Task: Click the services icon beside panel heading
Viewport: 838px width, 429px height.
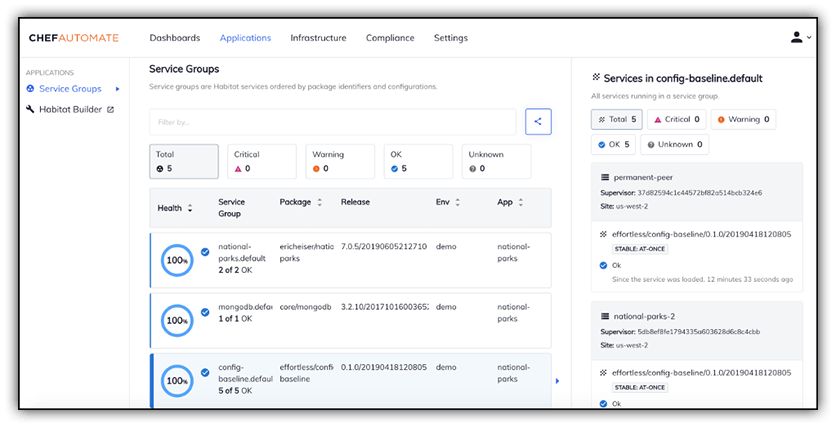Action: tap(596, 77)
